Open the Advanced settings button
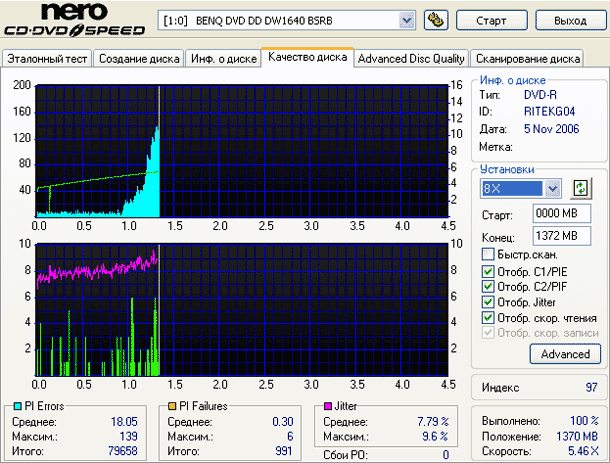Viewport: 610px width, 463px height. point(565,354)
